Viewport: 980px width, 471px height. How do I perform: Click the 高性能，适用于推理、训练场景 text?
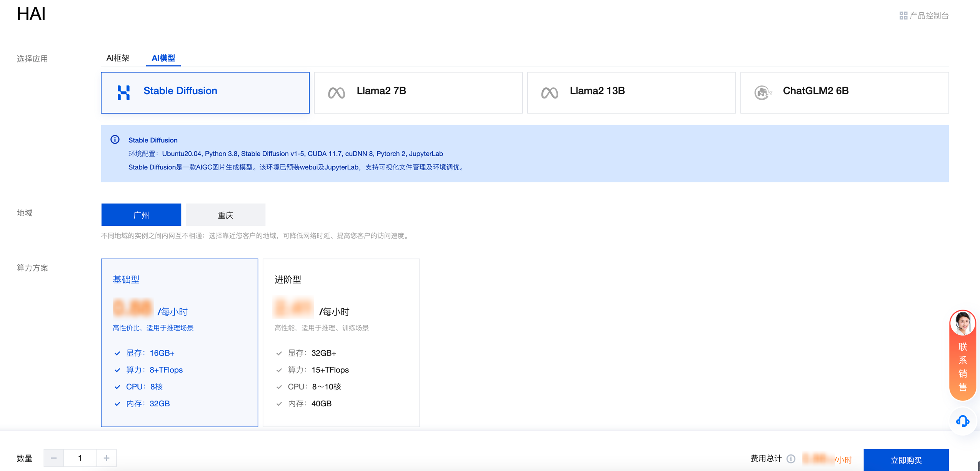322,328
